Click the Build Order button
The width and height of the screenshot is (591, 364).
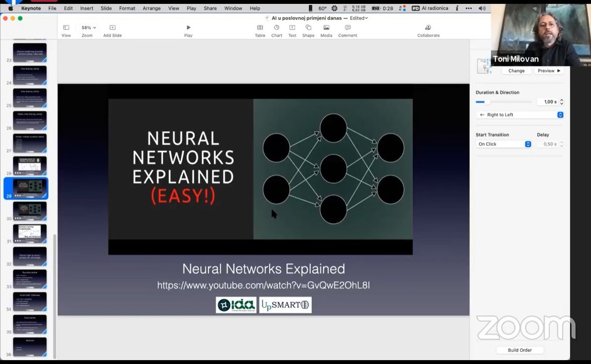pyautogui.click(x=520, y=350)
